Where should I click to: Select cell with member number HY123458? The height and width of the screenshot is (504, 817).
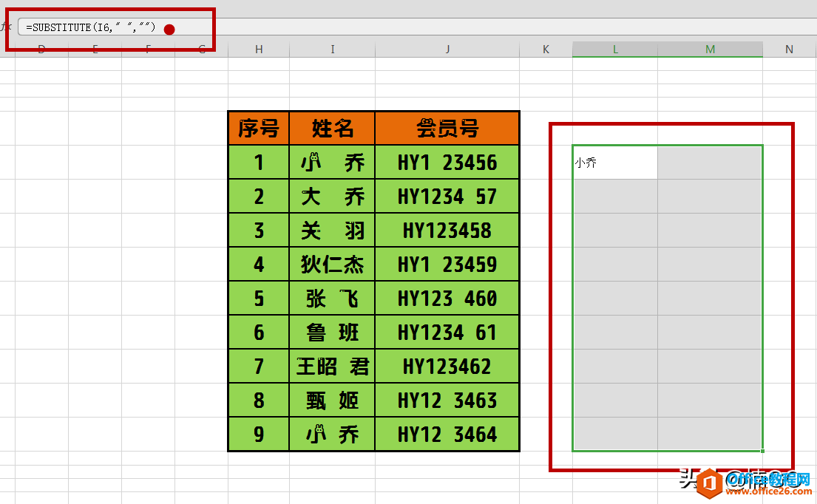pos(447,230)
